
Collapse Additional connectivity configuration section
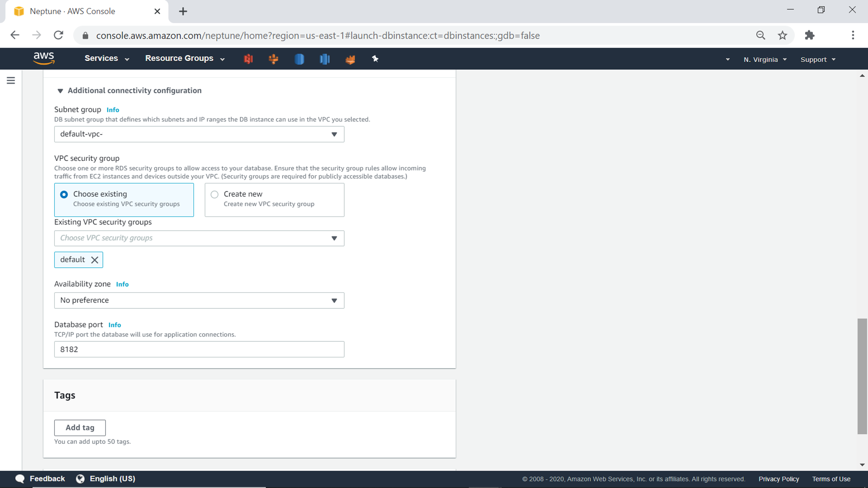tap(60, 91)
